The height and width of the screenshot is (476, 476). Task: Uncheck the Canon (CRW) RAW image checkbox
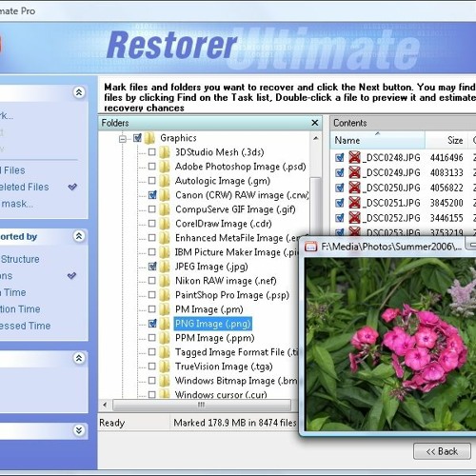[152, 195]
